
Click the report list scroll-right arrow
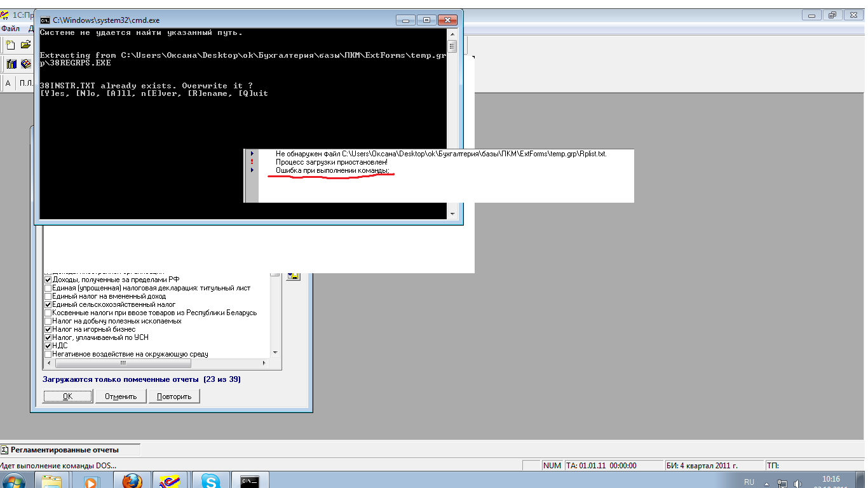(264, 364)
